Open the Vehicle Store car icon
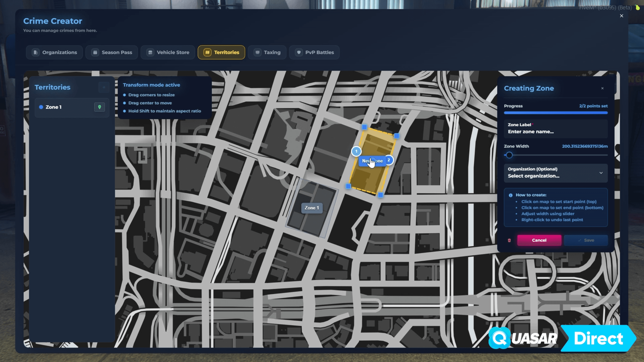Screen dimensions: 644x362 tap(150, 52)
